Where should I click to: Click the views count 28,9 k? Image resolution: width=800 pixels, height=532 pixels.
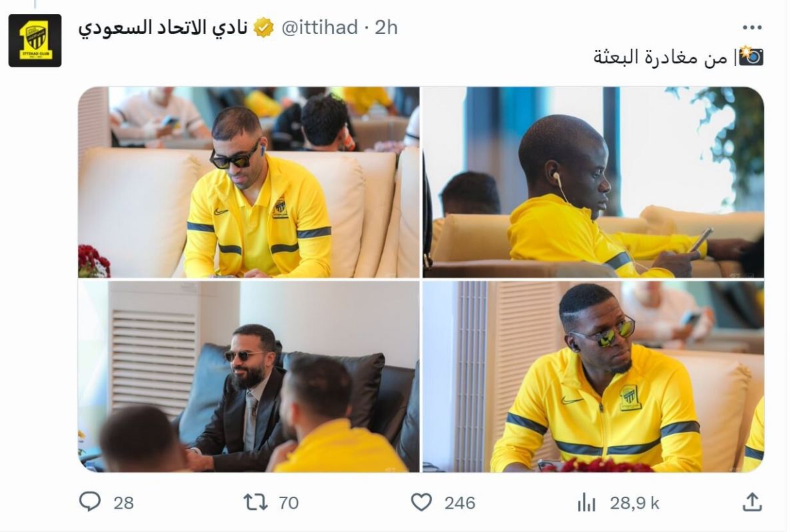(635, 503)
